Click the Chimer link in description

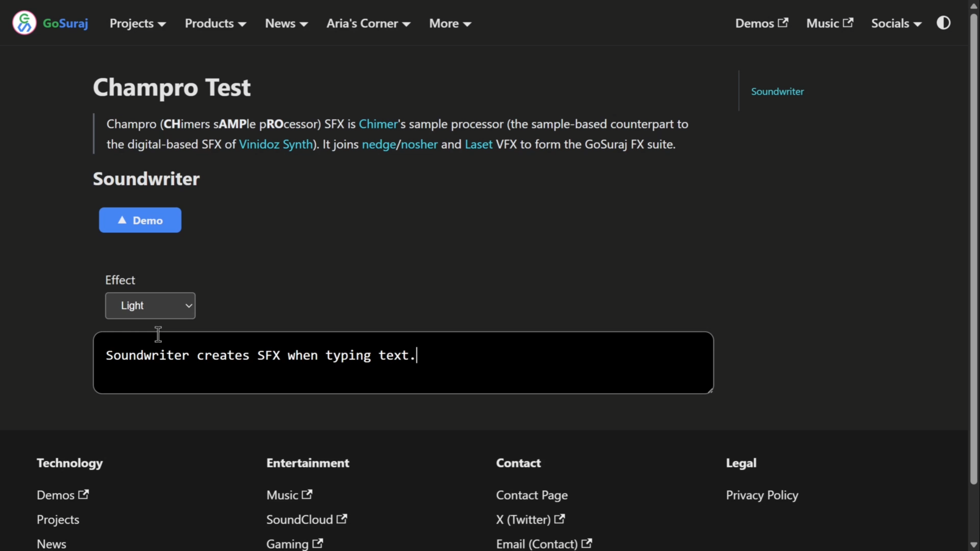pos(378,124)
